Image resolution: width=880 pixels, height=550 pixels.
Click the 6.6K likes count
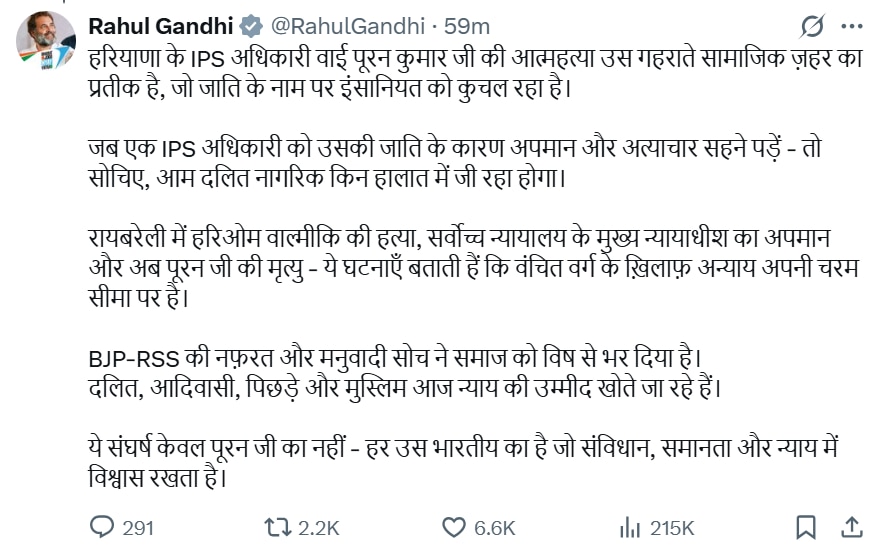tap(494, 527)
